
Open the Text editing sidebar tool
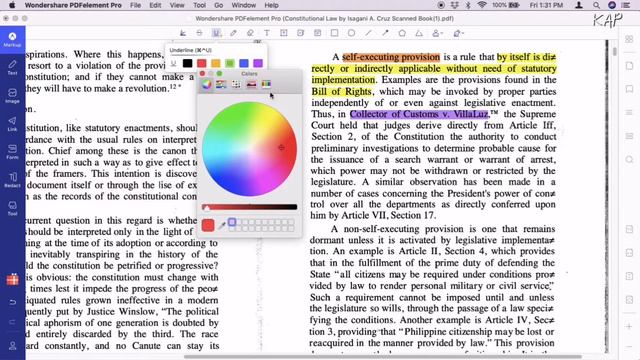pyautogui.click(x=12, y=68)
